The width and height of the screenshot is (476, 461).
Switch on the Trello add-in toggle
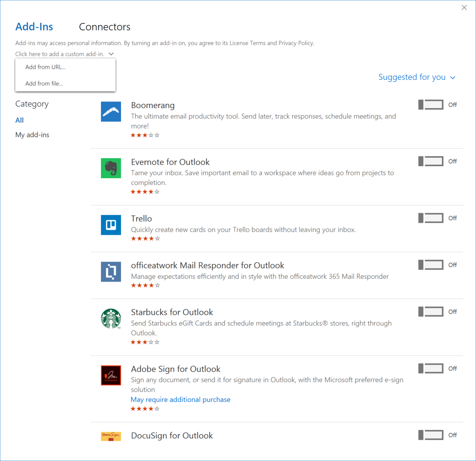(x=431, y=218)
